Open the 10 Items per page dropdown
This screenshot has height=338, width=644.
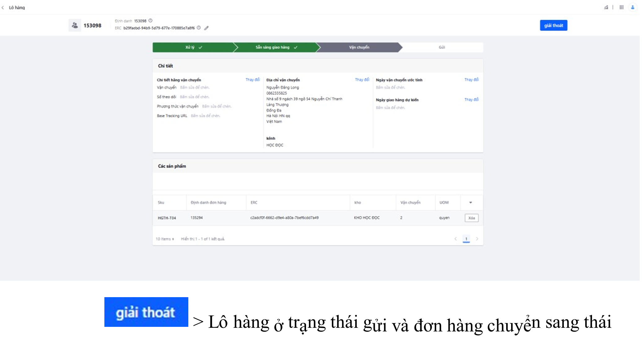click(x=165, y=239)
